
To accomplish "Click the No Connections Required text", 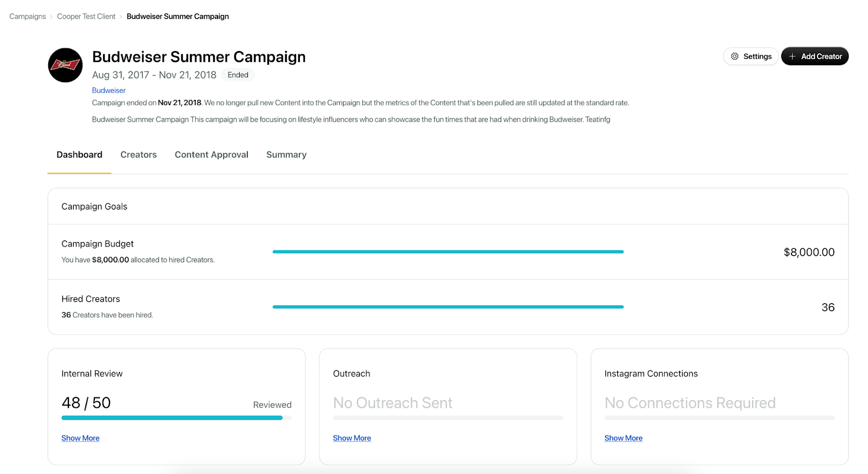I will click(x=690, y=403).
